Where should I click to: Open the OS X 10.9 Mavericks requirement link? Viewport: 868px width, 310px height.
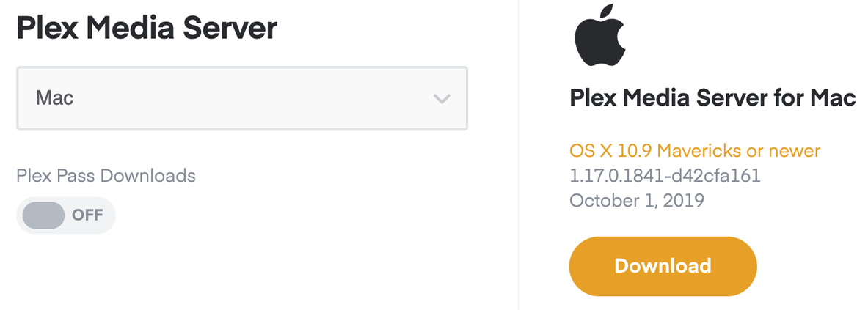coord(694,151)
